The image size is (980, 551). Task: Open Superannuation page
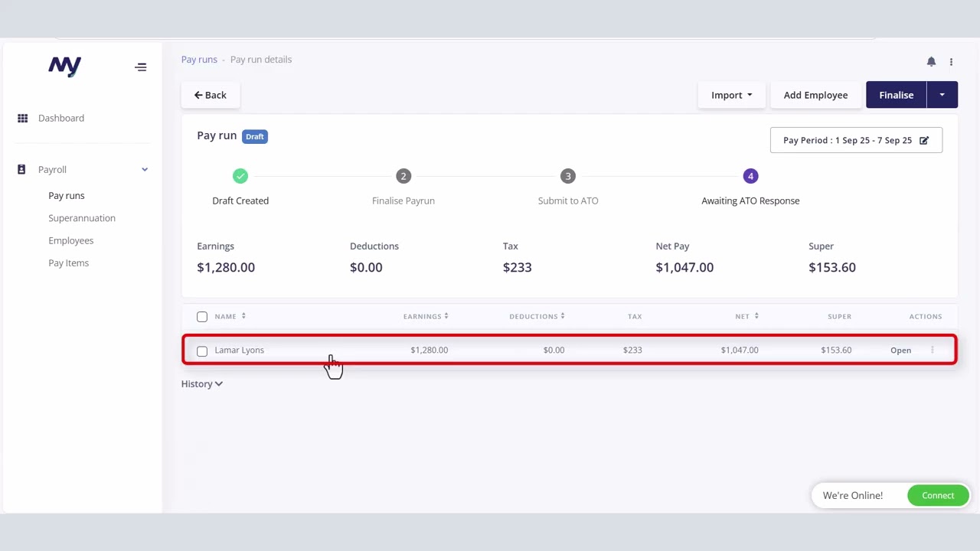point(82,218)
